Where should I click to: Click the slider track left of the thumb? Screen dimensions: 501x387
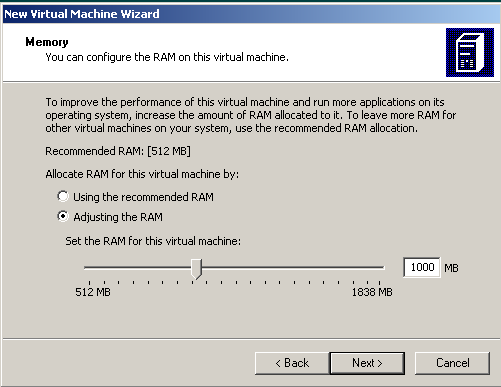pyautogui.click(x=137, y=267)
